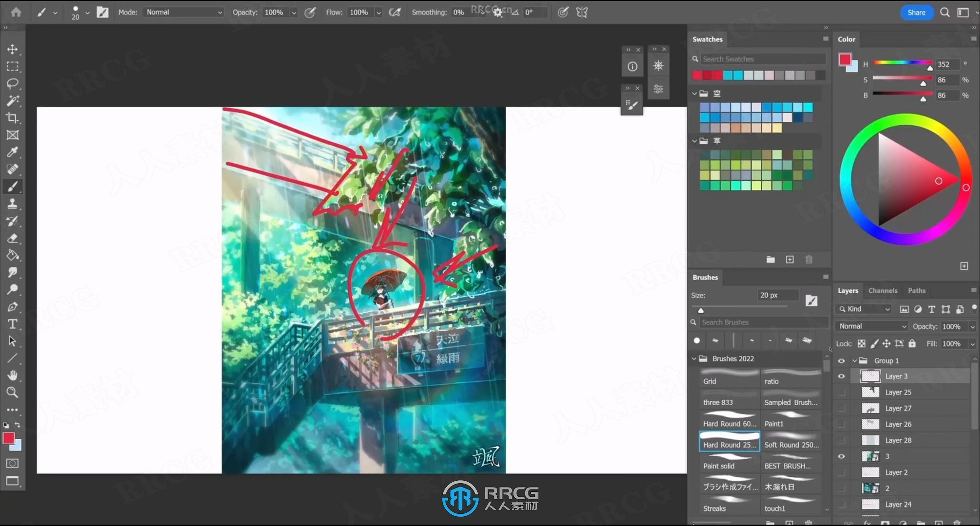The height and width of the screenshot is (526, 980).
Task: Show Layer 25 visibility
Action: pyautogui.click(x=841, y=393)
